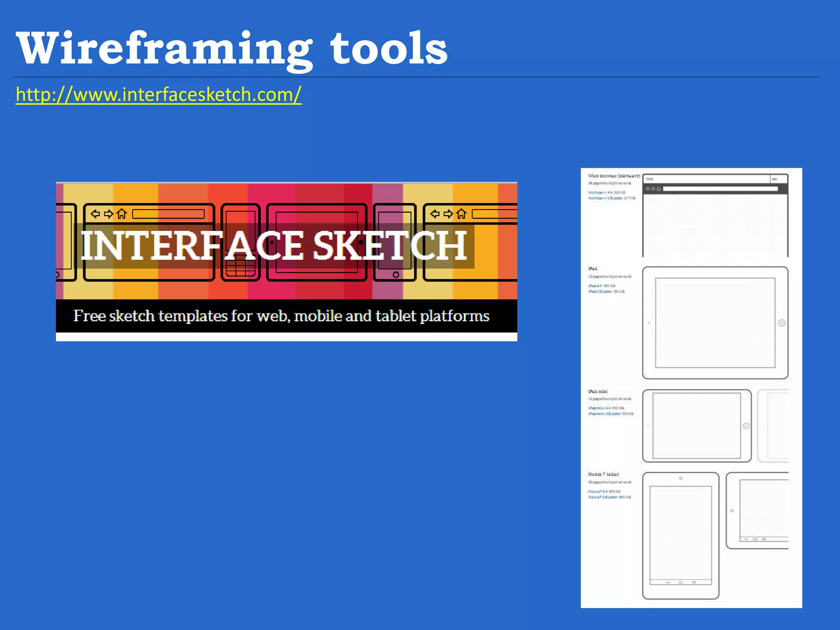Open the interfacesketch.com hyperlink

(159, 95)
